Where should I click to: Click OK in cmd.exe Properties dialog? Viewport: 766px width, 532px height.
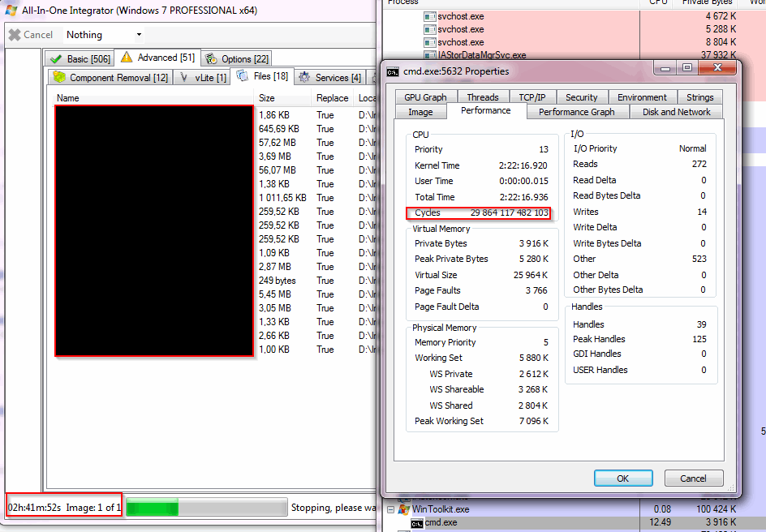point(623,478)
